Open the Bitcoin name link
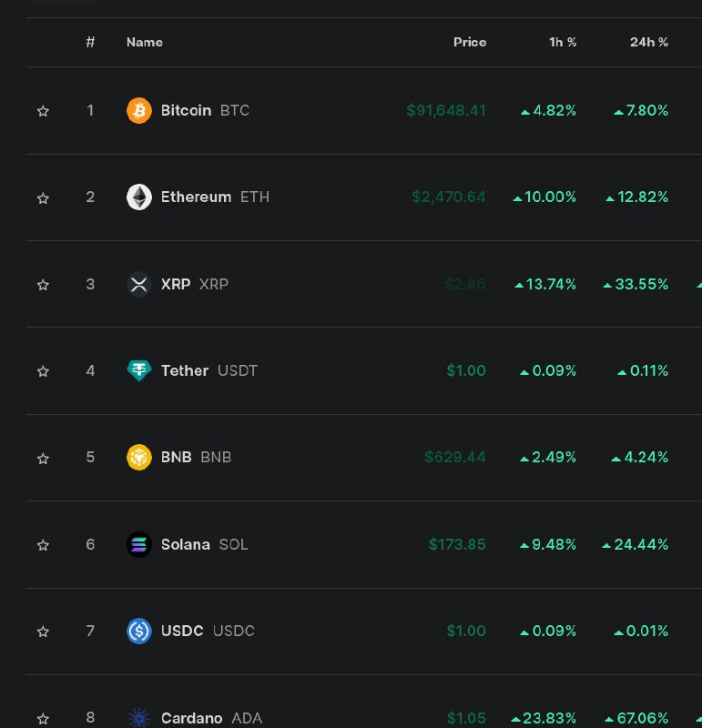Image resolution: width=702 pixels, height=728 pixels. click(x=186, y=110)
